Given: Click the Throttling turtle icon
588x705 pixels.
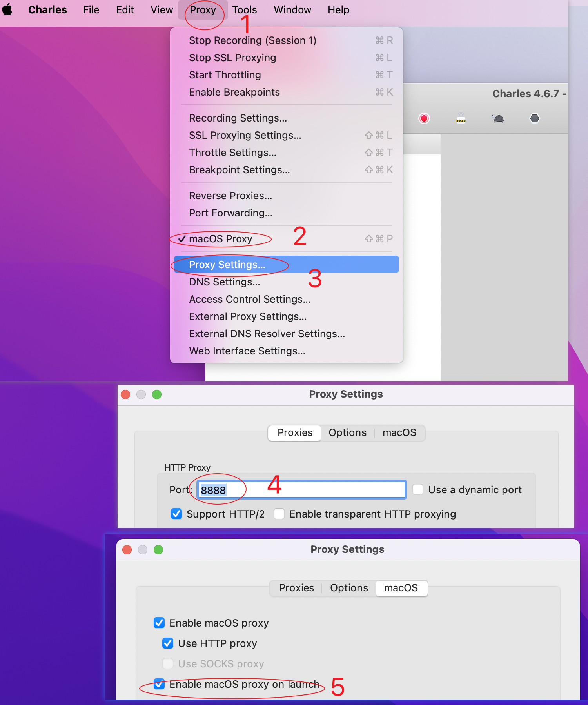Looking at the screenshot, I should 498,118.
